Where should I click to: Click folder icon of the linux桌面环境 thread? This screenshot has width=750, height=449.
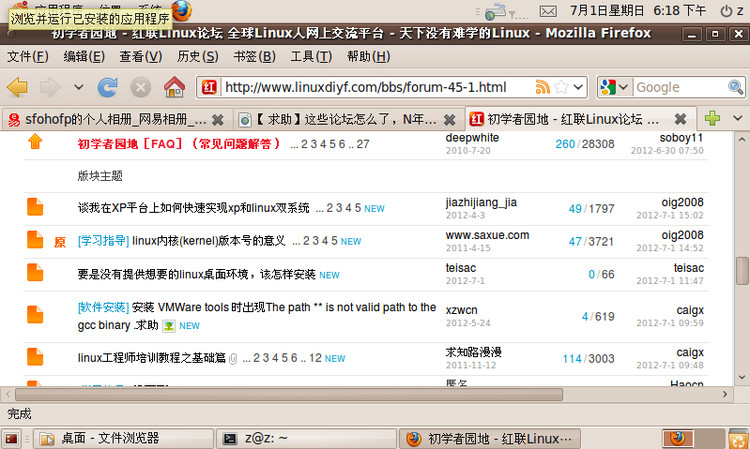point(35,273)
